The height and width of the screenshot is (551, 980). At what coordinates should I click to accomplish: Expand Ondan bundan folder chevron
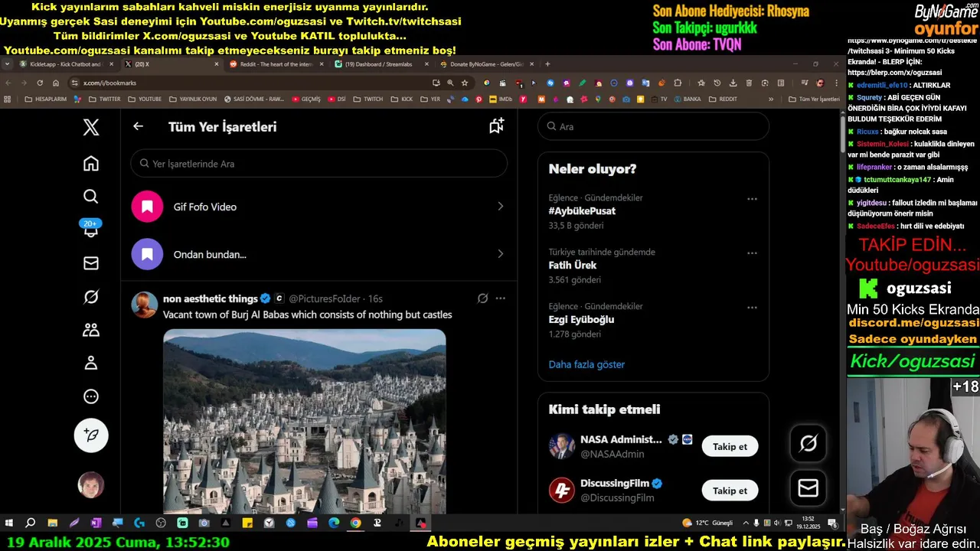(501, 254)
